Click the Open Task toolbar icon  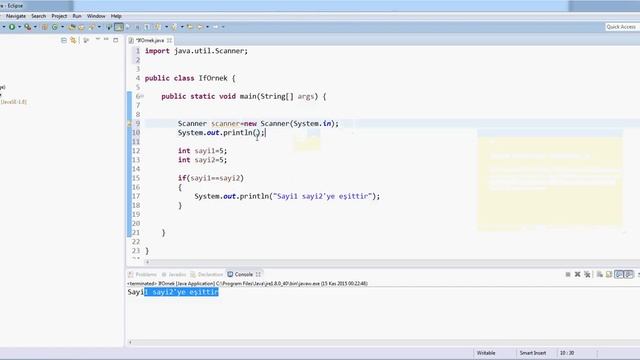[81, 27]
